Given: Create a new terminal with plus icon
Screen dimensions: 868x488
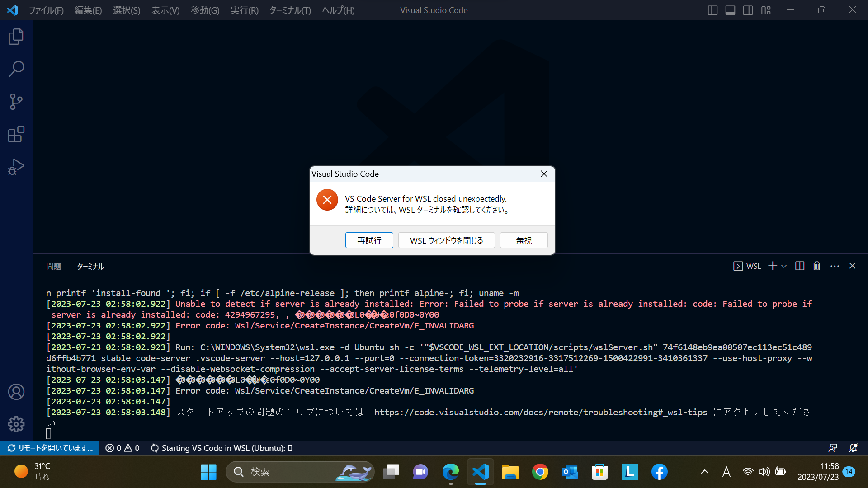Looking at the screenshot, I should 773,266.
